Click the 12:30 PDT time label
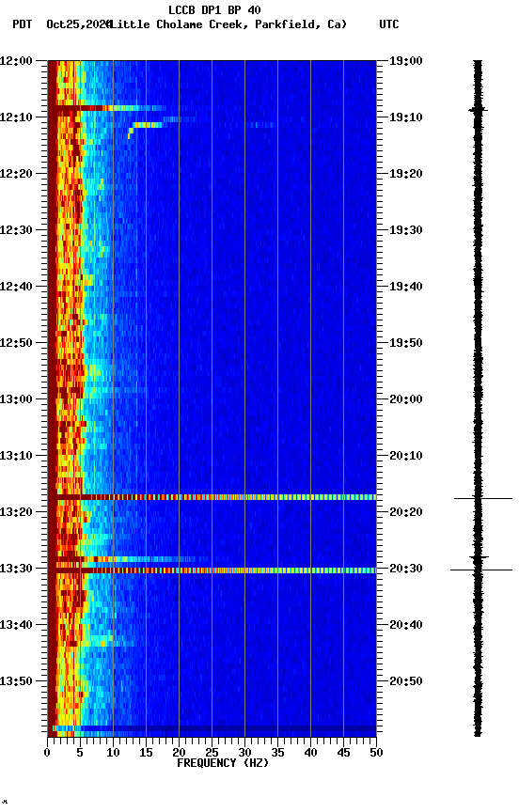 16,230
